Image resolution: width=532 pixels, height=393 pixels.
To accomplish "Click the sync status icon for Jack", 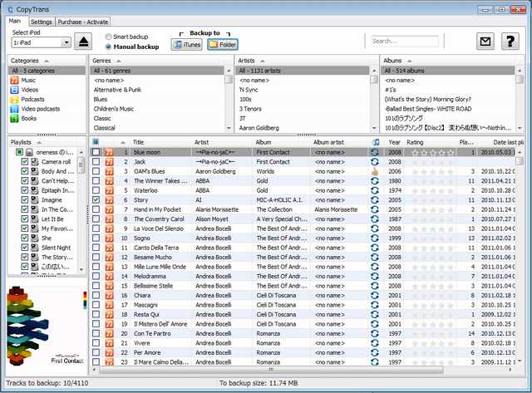I will 375,162.
